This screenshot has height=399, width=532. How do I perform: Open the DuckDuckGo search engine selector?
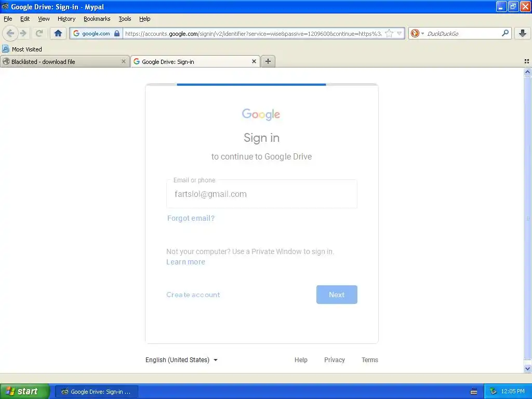pos(417,33)
